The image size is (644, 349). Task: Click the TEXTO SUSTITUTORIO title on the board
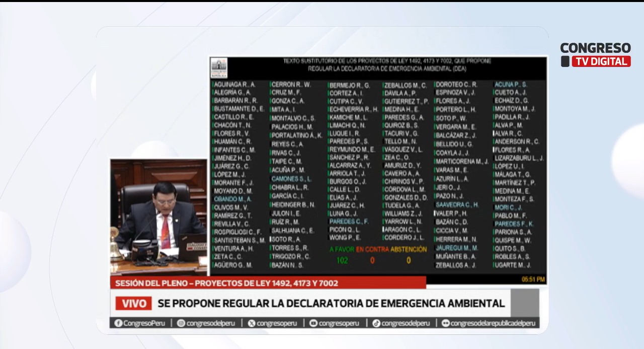click(387, 64)
